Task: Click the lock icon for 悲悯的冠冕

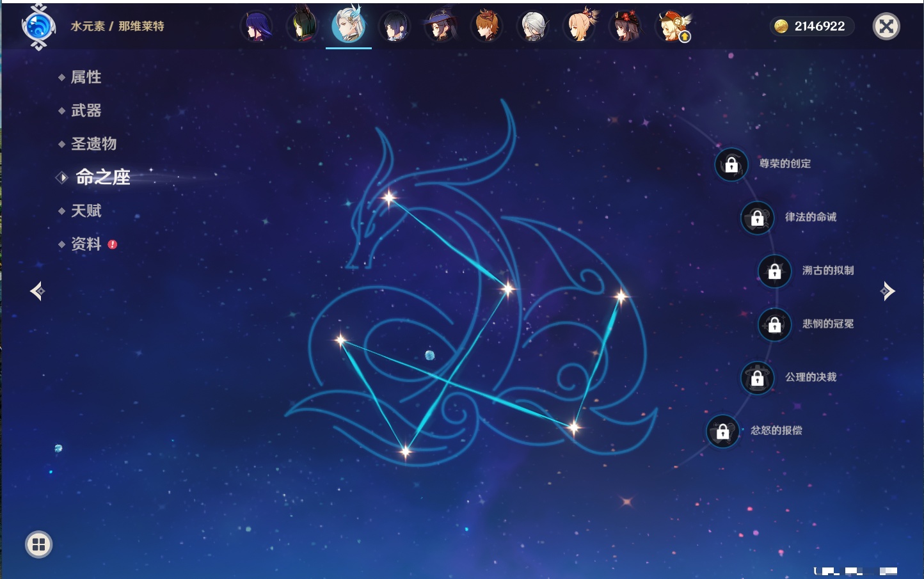Action: tap(774, 324)
